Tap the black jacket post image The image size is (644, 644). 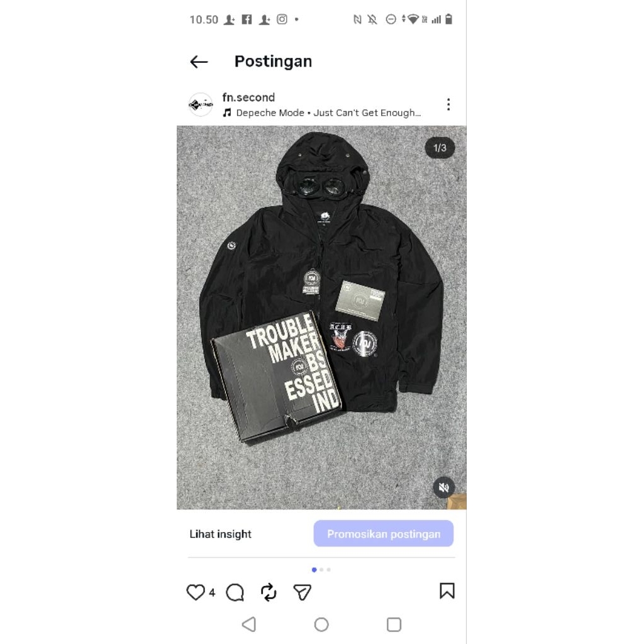coord(321,318)
